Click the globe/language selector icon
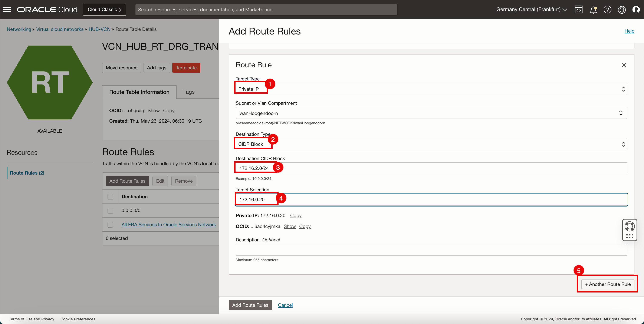This screenshot has width=644, height=324. click(622, 10)
